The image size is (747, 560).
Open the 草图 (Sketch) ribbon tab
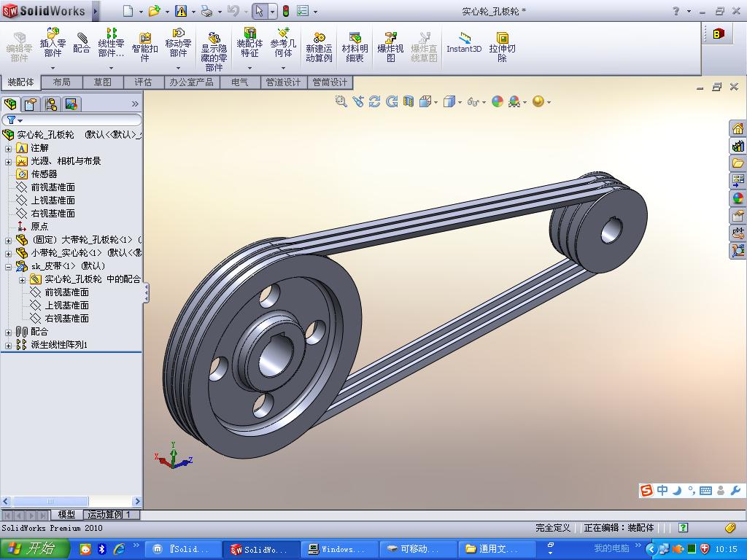coord(102,82)
